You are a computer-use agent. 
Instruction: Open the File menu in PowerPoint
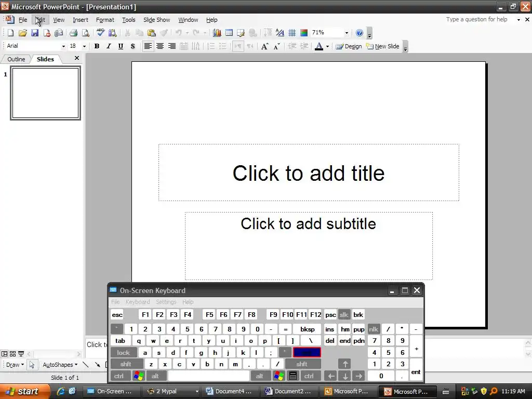click(23, 20)
